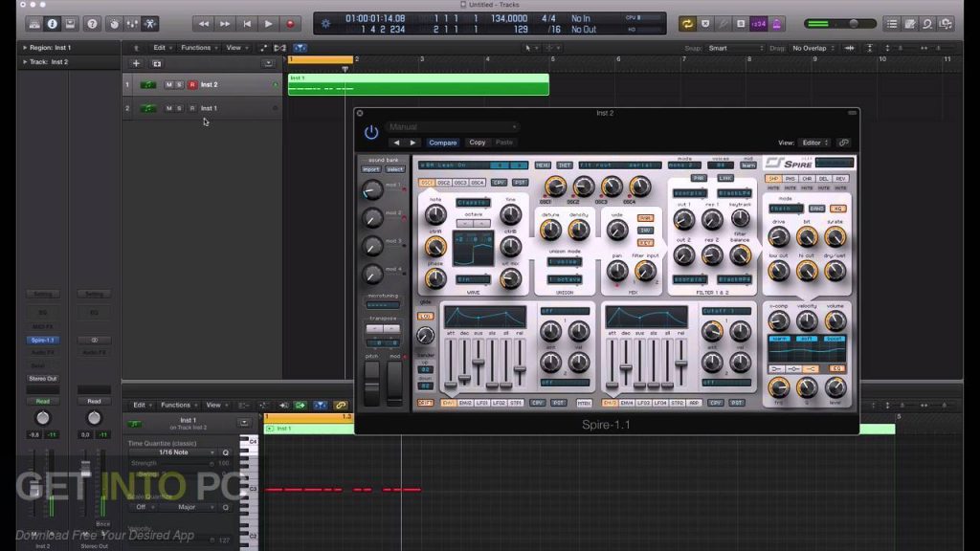The image size is (980, 551).
Task: Click the plugin link chain icon
Action: pyautogui.click(x=844, y=143)
